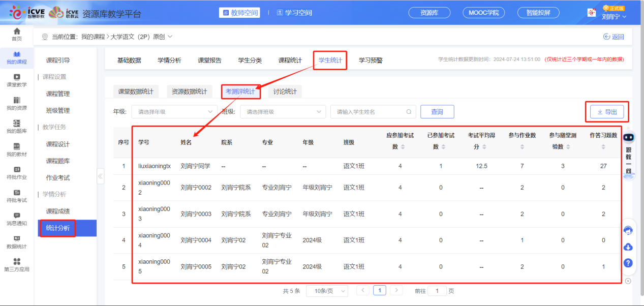Screen dimensions: 644x306
Task: Click the 查询 search button
Action: click(437, 112)
